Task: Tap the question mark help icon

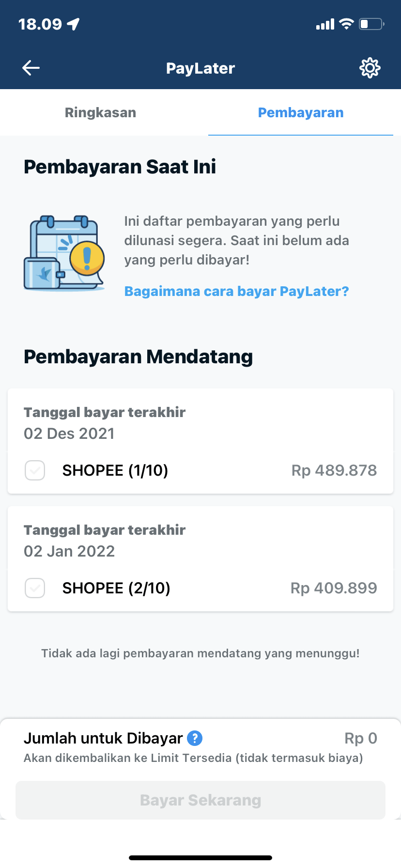Action: 195,738
